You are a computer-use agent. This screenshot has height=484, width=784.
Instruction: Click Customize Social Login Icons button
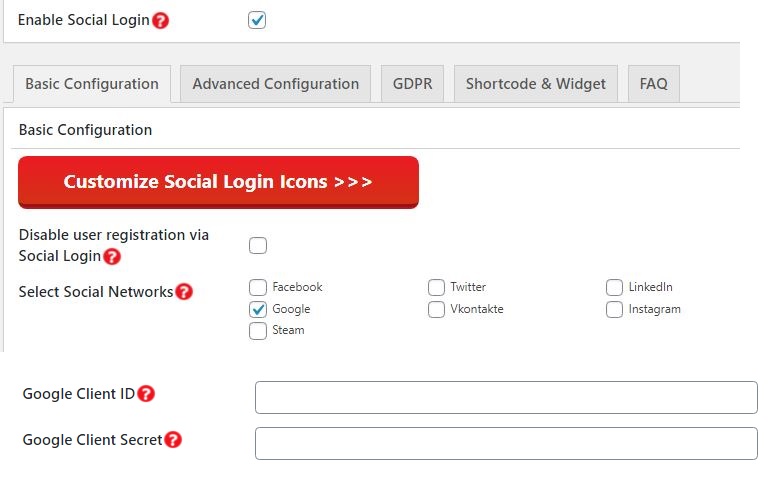click(x=218, y=182)
